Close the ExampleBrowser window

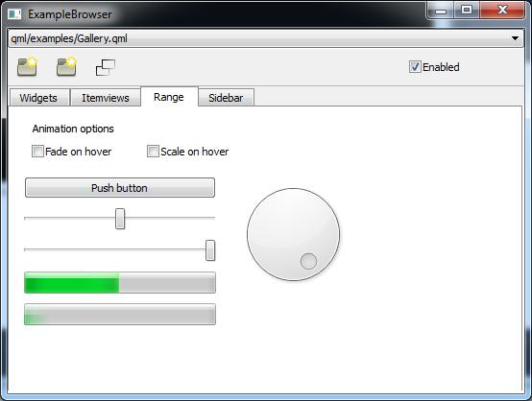point(502,11)
